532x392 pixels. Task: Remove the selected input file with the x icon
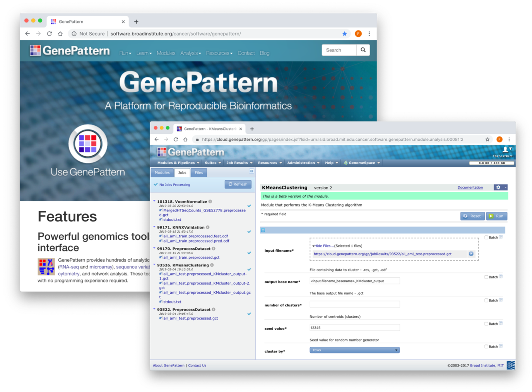[471, 254]
